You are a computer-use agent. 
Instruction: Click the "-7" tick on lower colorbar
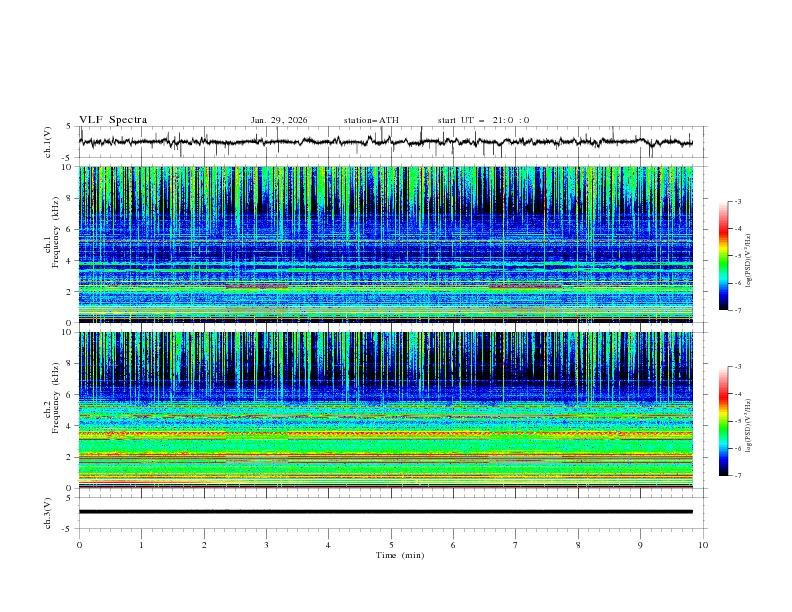tap(737, 476)
